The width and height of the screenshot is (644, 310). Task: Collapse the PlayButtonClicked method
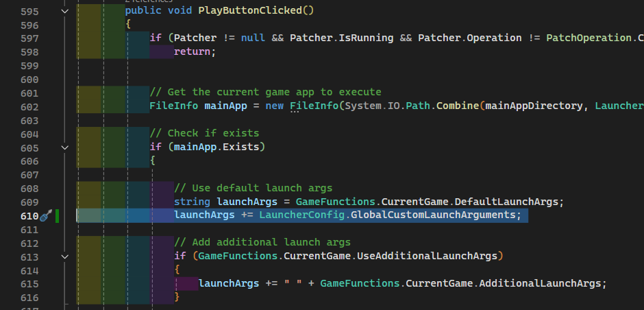[x=64, y=11]
